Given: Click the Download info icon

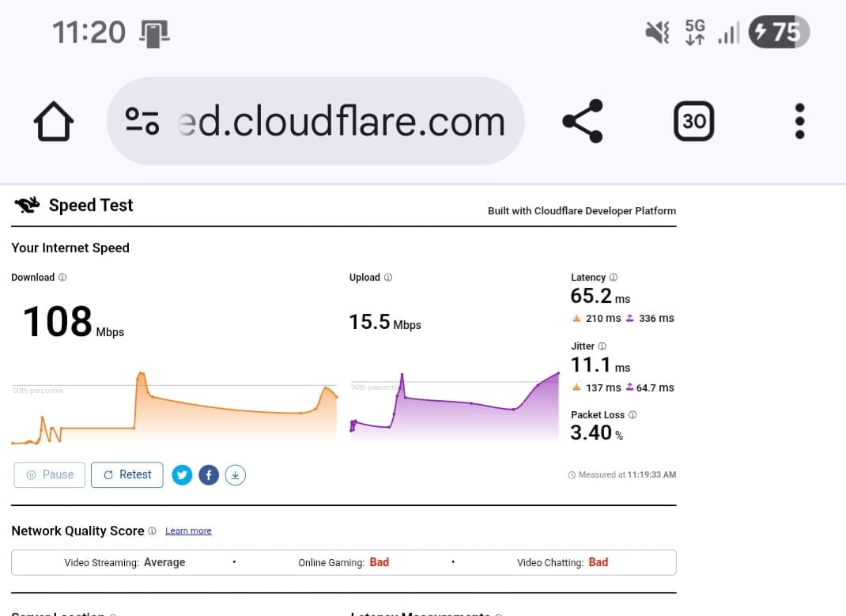Looking at the screenshot, I should (x=62, y=278).
